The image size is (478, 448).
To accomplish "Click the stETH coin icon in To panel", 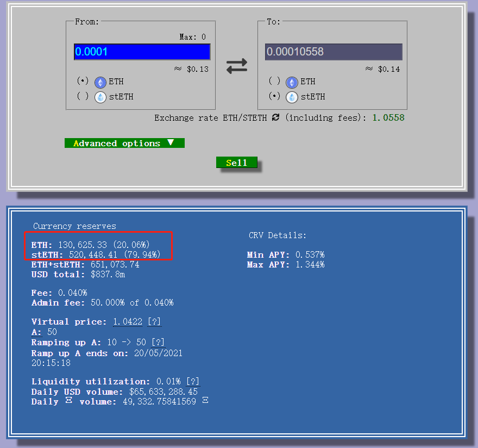I will click(292, 97).
